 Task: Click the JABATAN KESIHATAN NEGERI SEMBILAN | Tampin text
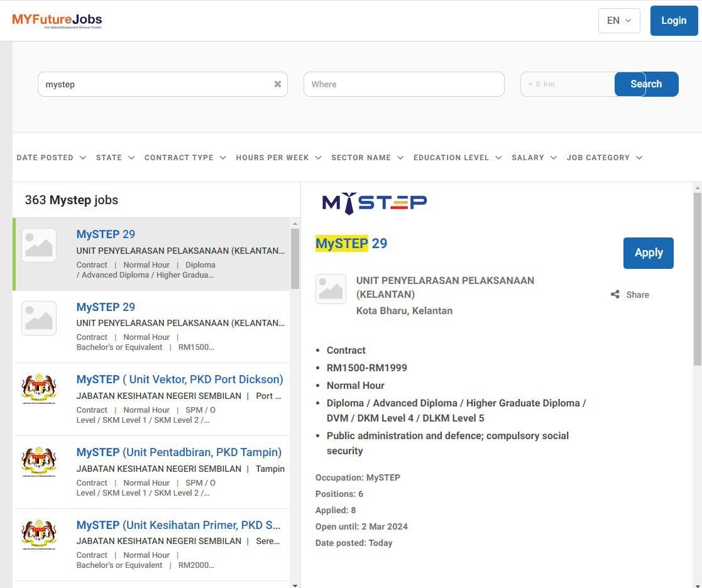point(180,469)
